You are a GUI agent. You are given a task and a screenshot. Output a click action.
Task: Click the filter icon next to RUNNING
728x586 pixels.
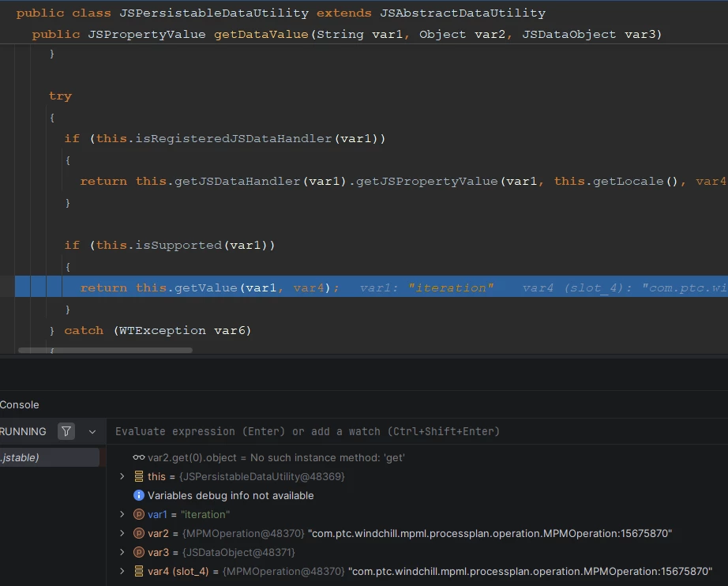tap(66, 431)
